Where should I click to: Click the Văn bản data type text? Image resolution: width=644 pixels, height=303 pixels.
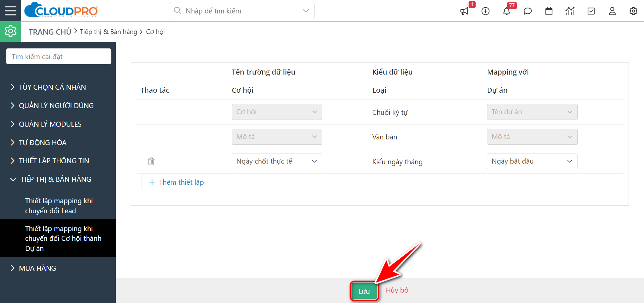[385, 137]
